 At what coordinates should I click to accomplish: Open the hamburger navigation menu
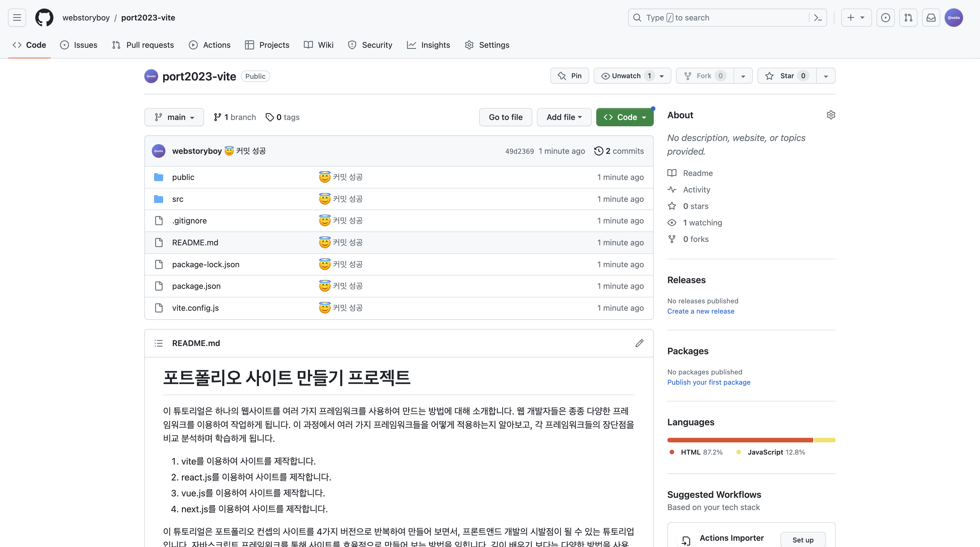click(x=17, y=18)
